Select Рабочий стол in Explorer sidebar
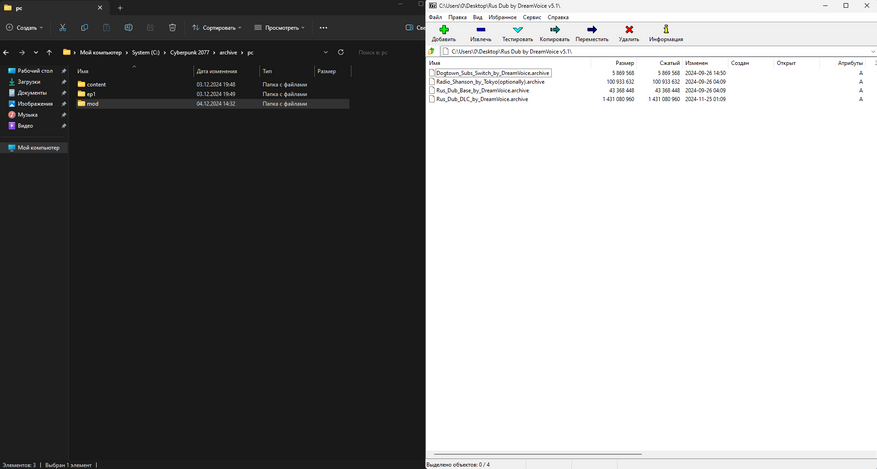The image size is (877, 469). pos(35,71)
